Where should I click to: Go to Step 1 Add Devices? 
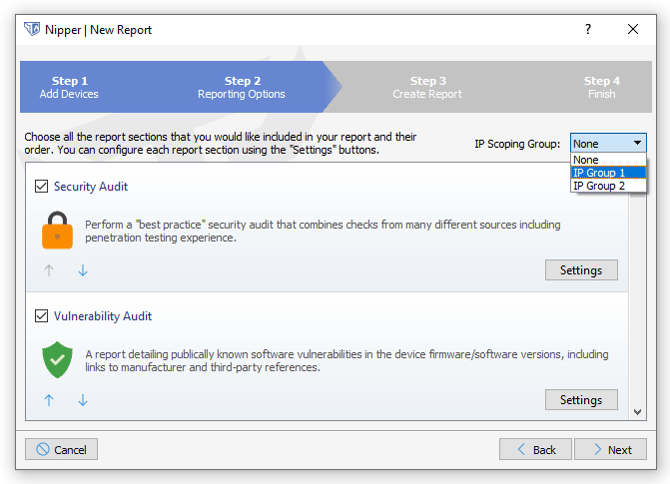tap(70, 87)
